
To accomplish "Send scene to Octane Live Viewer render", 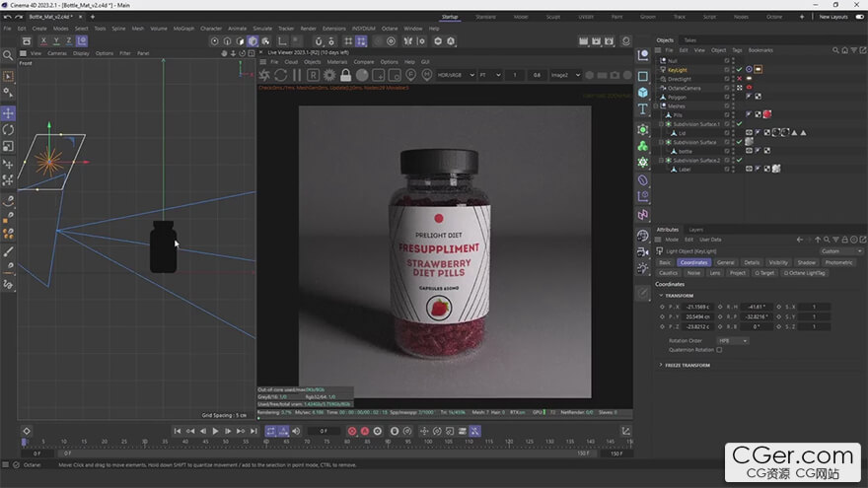I will [x=264, y=75].
